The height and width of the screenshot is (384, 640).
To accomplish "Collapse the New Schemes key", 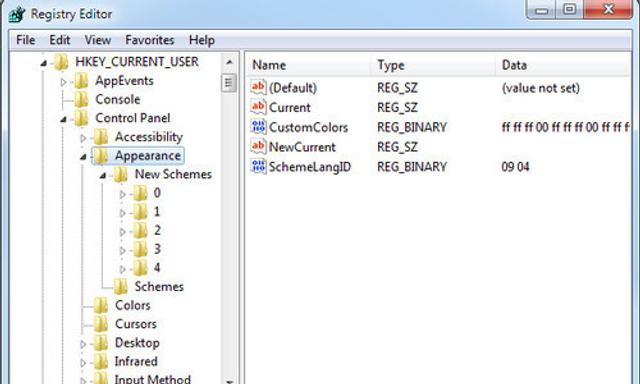I will pyautogui.click(x=103, y=176).
